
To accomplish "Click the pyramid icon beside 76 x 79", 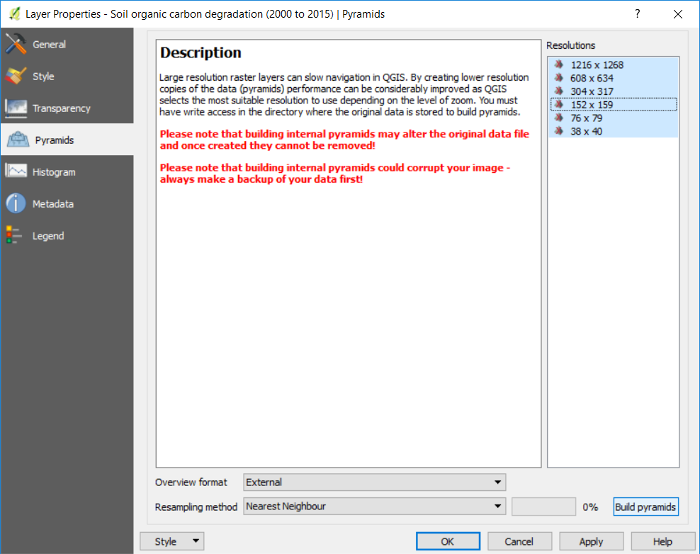I will coord(558,118).
